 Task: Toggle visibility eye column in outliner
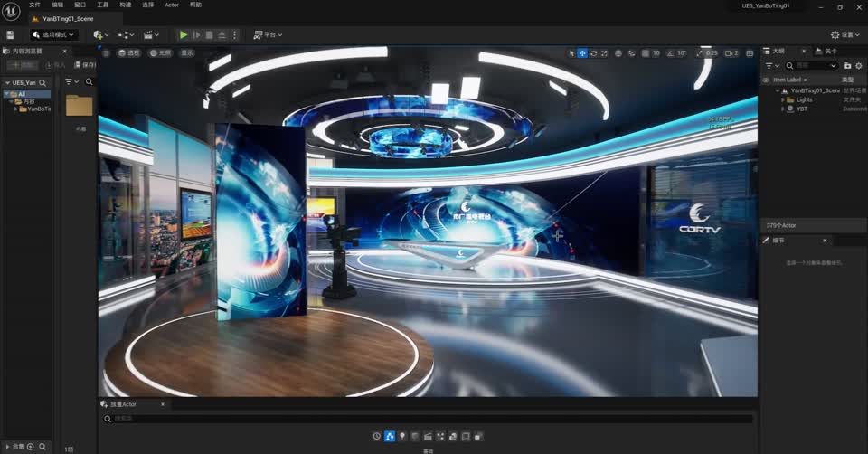(x=766, y=80)
